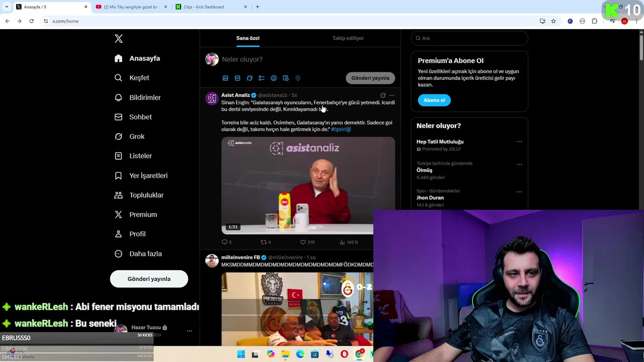Screen dimensions: 644x362
Task: Open Bildirimler notifications
Action: [x=137, y=98]
